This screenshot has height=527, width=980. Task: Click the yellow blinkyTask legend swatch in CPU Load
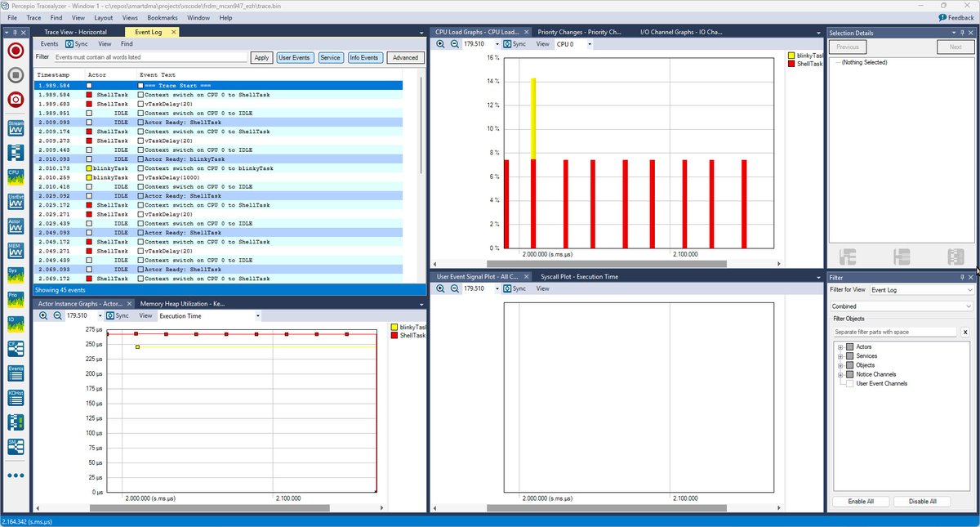tap(791, 56)
